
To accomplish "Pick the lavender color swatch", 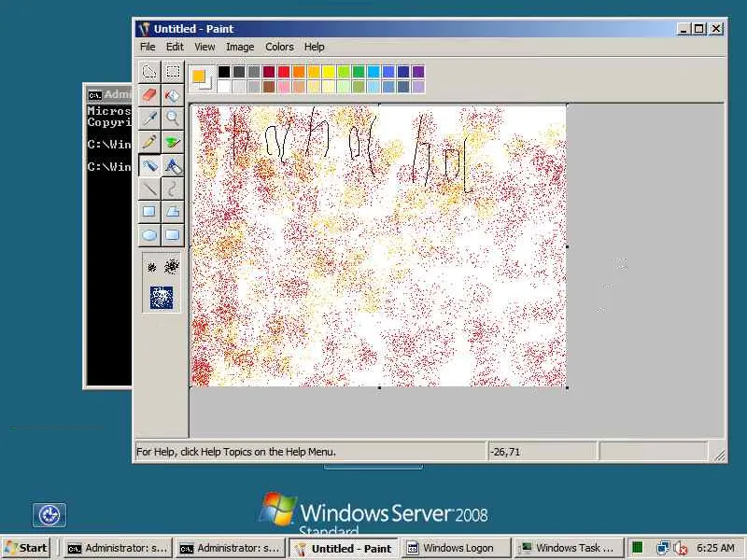I will point(417,86).
